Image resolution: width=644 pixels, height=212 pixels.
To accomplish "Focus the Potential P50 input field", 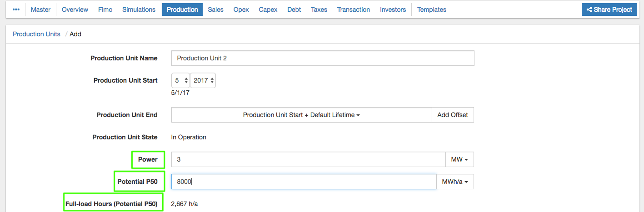I will 304,182.
